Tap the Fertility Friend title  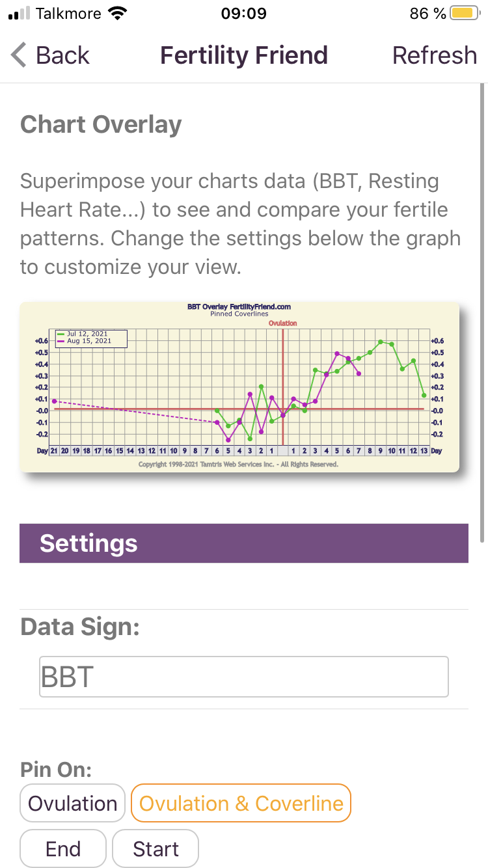click(x=244, y=55)
